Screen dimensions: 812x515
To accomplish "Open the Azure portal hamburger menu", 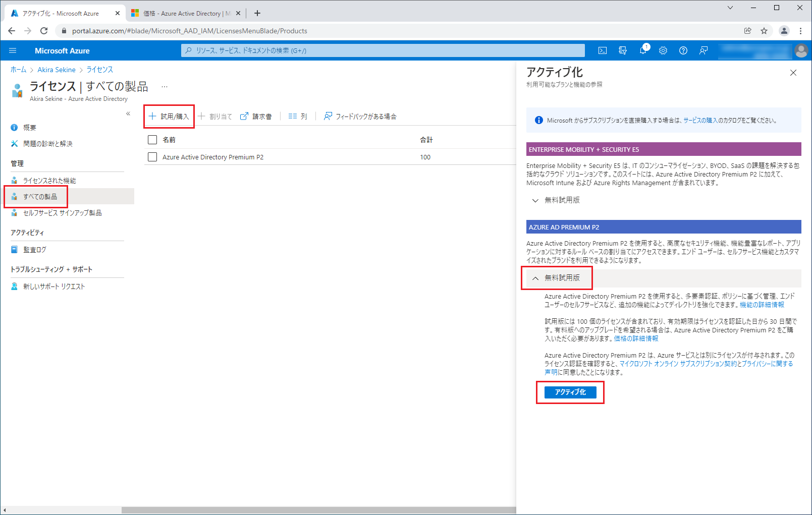I will (13, 50).
